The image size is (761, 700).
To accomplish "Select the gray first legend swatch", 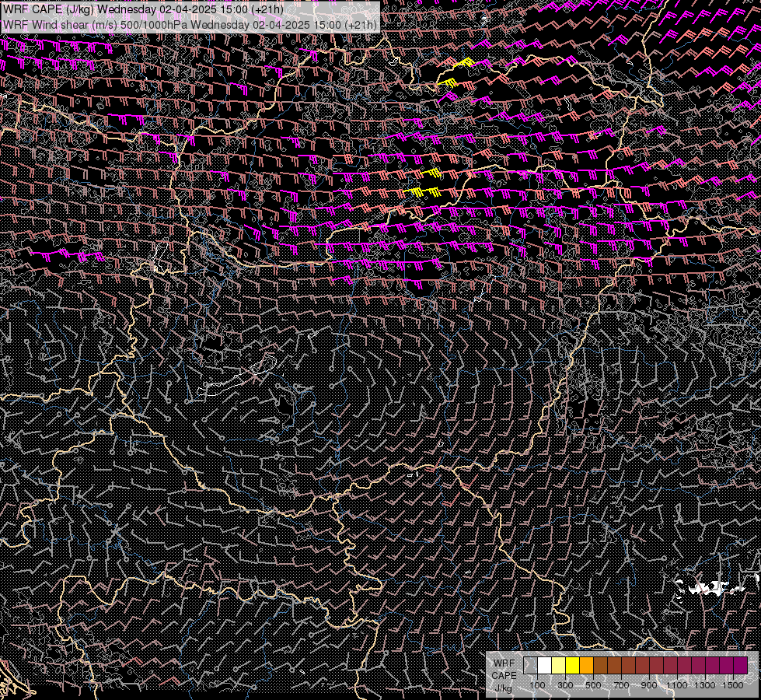I will click(530, 665).
